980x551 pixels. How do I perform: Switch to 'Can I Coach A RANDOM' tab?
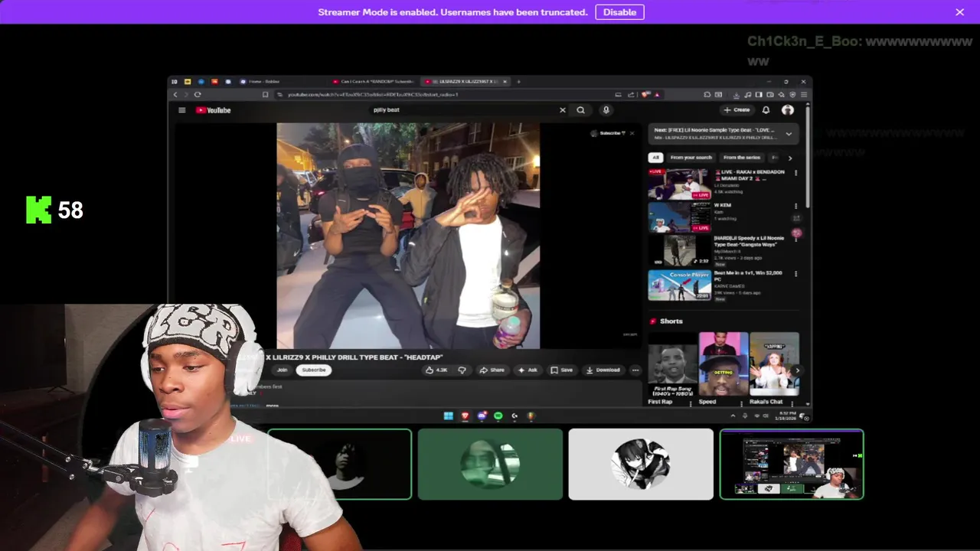(375, 81)
